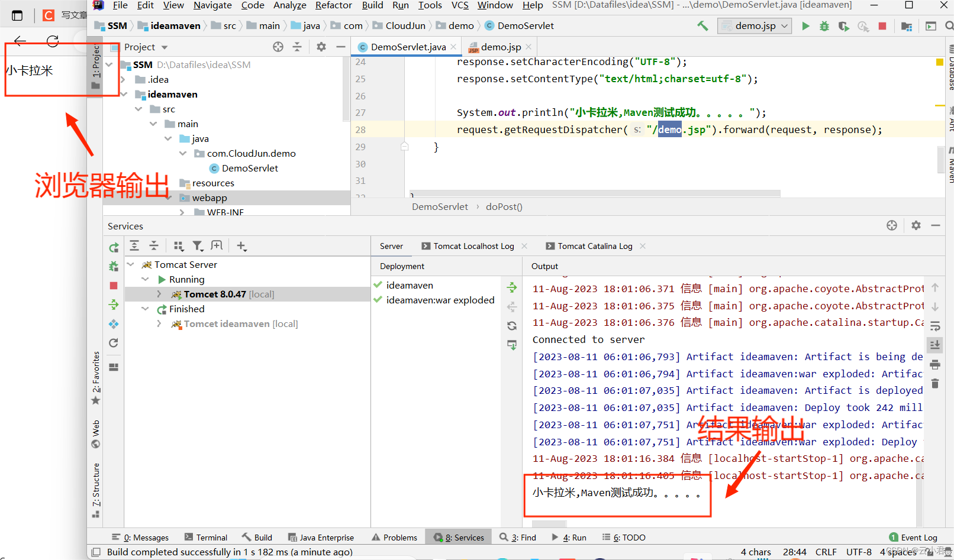Collapse the java source folder
The height and width of the screenshot is (560, 954).
168,138
